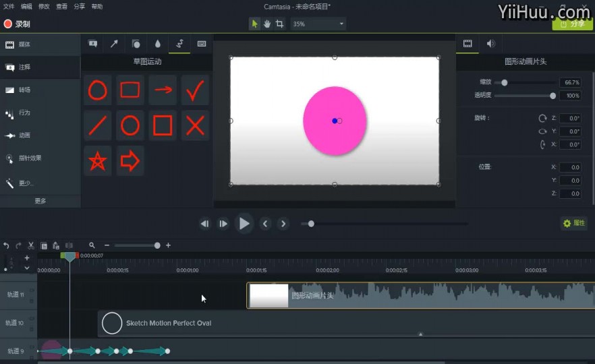
Task: Click the 缩放 scale slider
Action: pos(525,83)
